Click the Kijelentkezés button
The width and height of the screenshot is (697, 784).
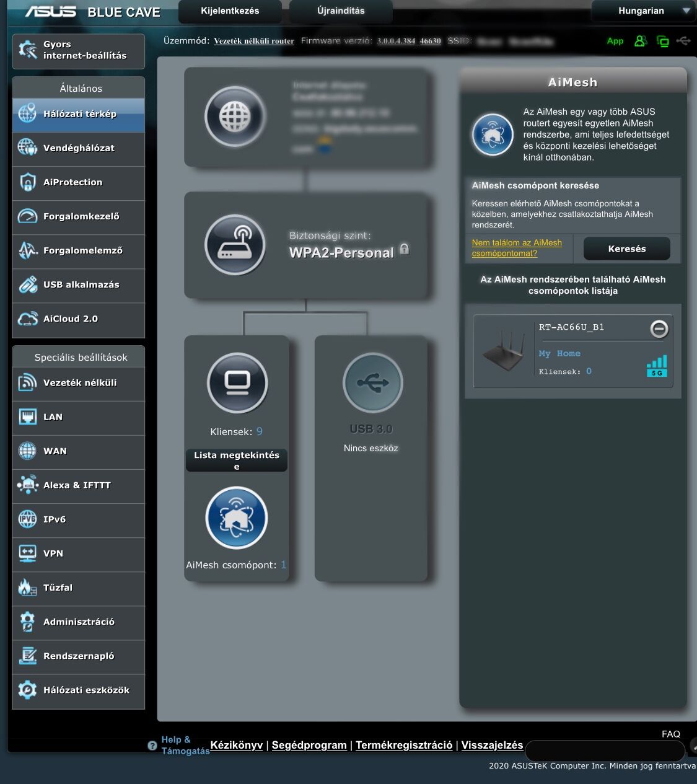(x=230, y=11)
